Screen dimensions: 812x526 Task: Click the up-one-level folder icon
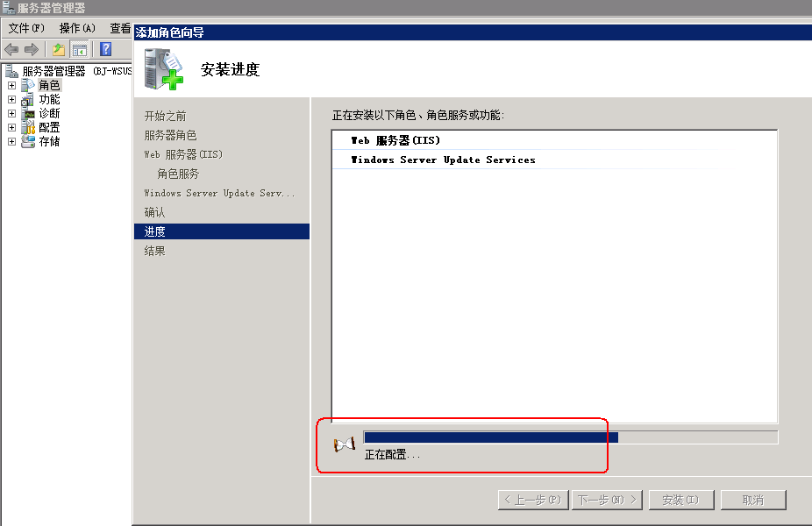point(59,50)
